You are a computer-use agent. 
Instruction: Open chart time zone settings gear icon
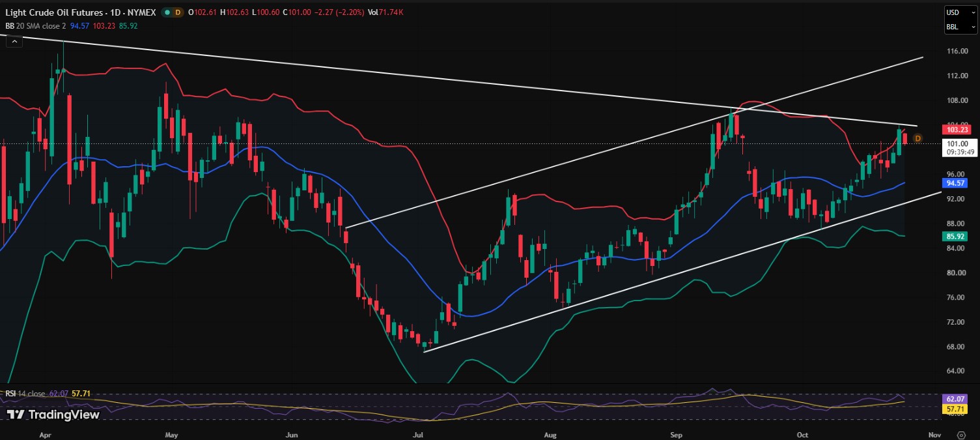pyautogui.click(x=961, y=434)
